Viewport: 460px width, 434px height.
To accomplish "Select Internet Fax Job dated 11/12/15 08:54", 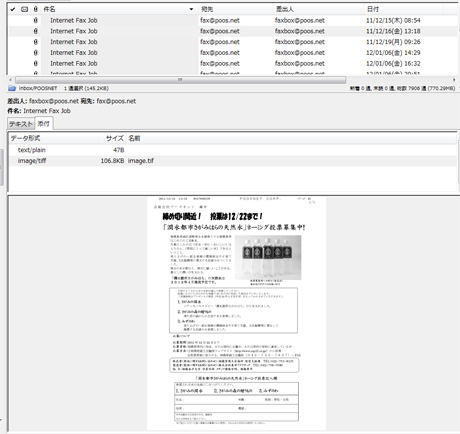I will click(x=232, y=20).
